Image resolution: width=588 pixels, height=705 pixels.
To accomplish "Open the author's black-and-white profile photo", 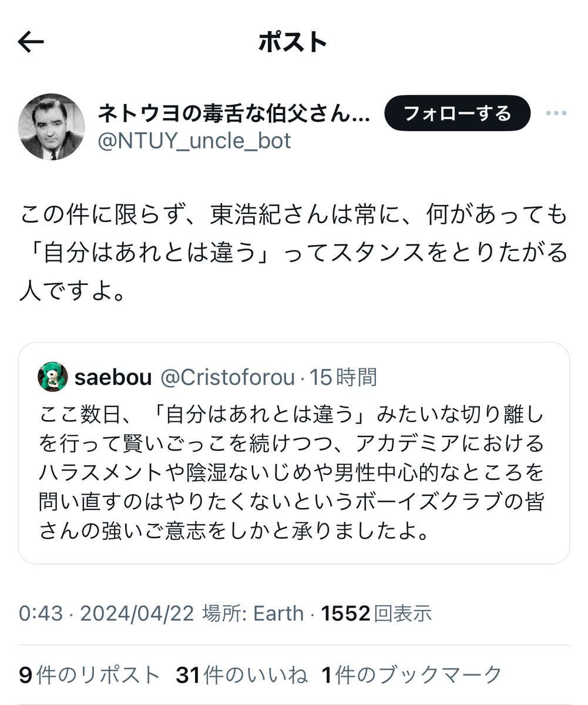I will (x=52, y=126).
